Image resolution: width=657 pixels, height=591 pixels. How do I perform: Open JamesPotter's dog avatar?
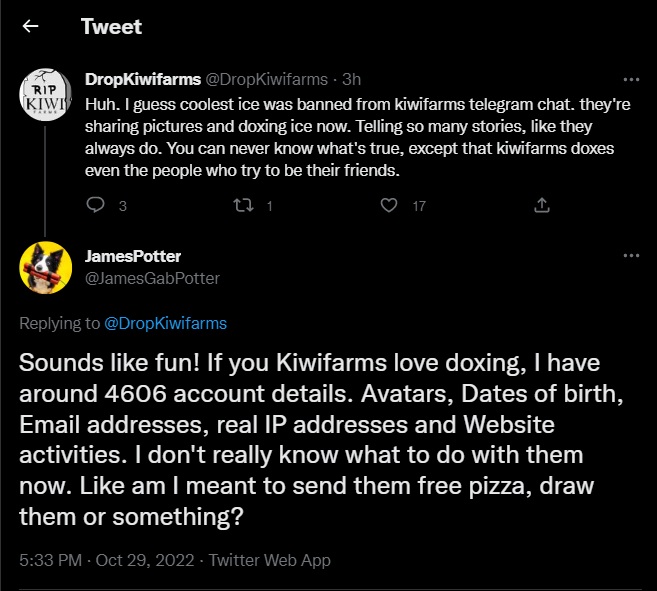[45, 267]
